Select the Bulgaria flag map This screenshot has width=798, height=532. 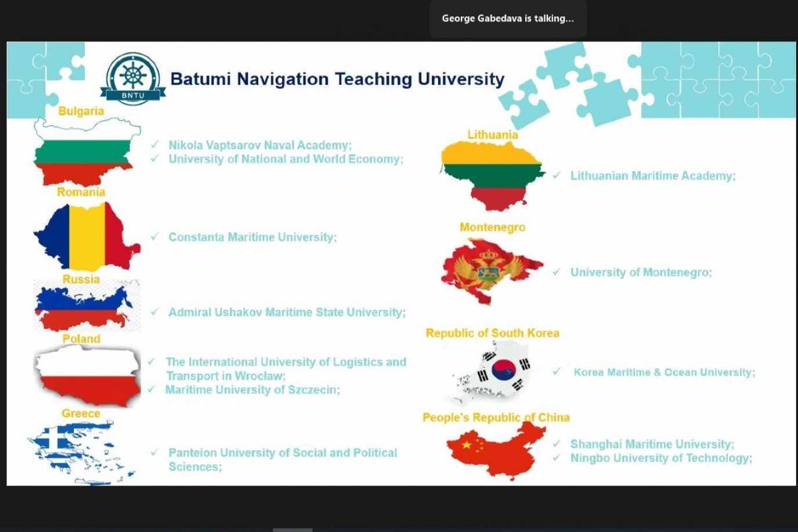pos(87,151)
